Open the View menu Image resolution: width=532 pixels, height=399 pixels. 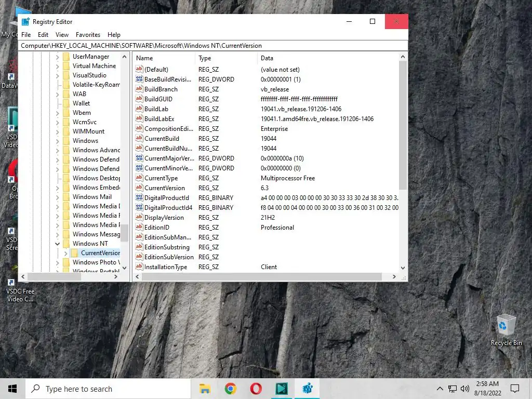62,35
